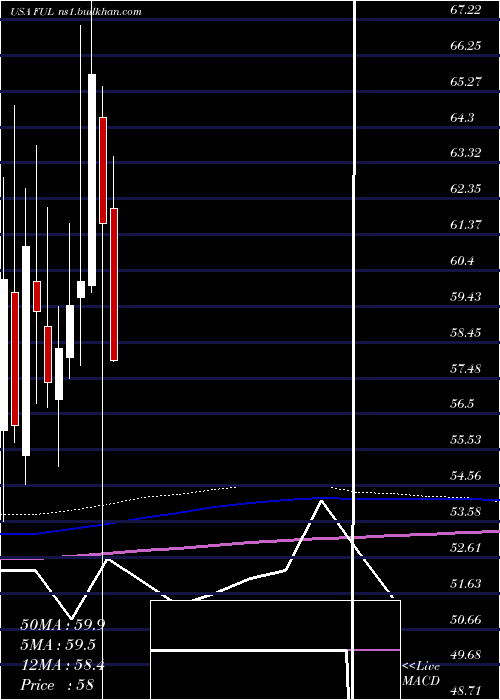Screen dimensions: 500x700
Task: Click the '<<Live MACD' label
Action: 421,673
